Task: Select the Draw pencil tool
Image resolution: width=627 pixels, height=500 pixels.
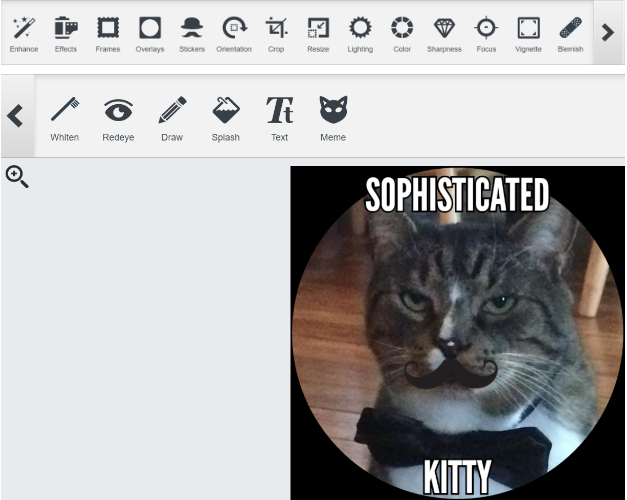Action: [172, 119]
